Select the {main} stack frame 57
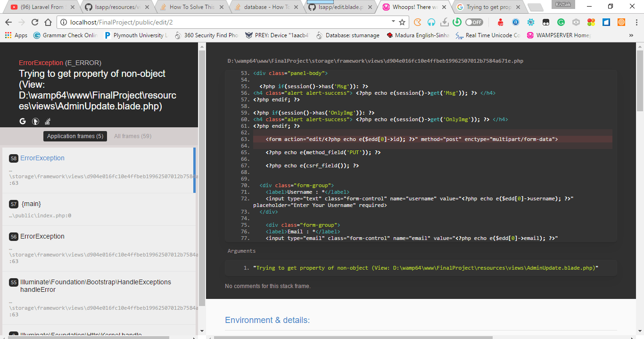 pyautogui.click(x=31, y=204)
